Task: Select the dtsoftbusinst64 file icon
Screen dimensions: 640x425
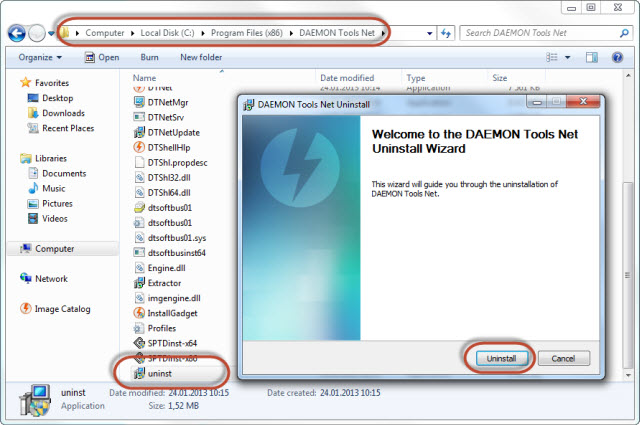Action: tap(139, 253)
